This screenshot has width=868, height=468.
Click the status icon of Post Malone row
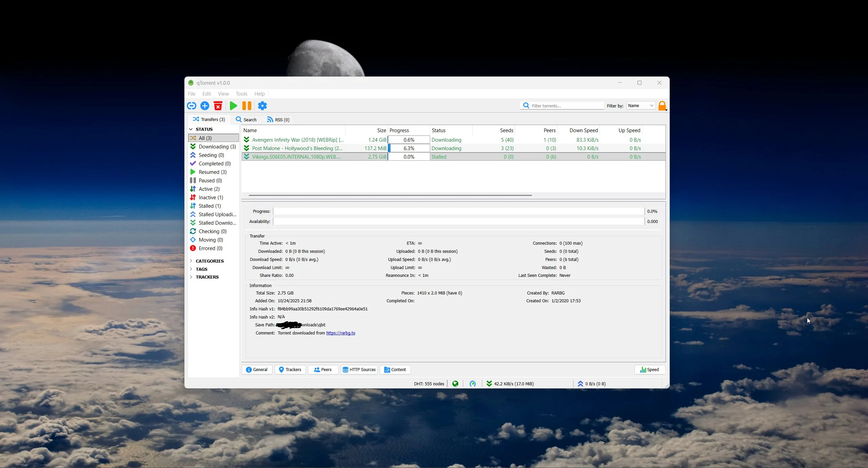tap(246, 148)
